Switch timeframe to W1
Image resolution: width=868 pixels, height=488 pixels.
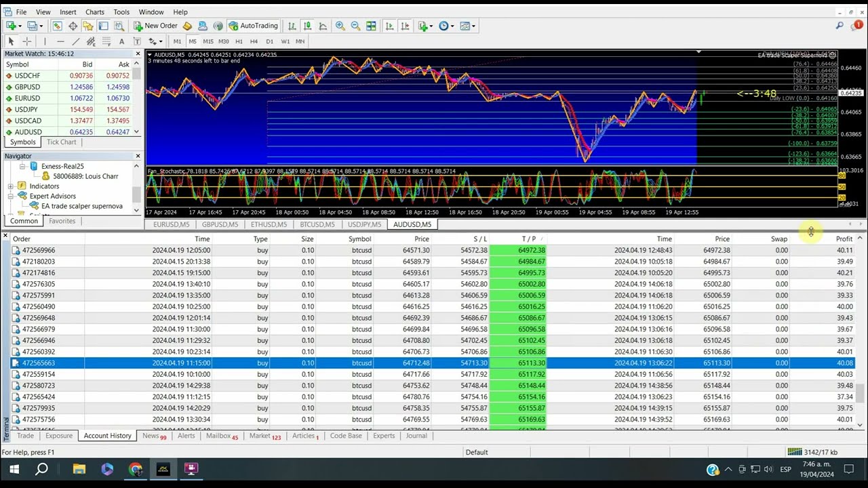(x=285, y=41)
